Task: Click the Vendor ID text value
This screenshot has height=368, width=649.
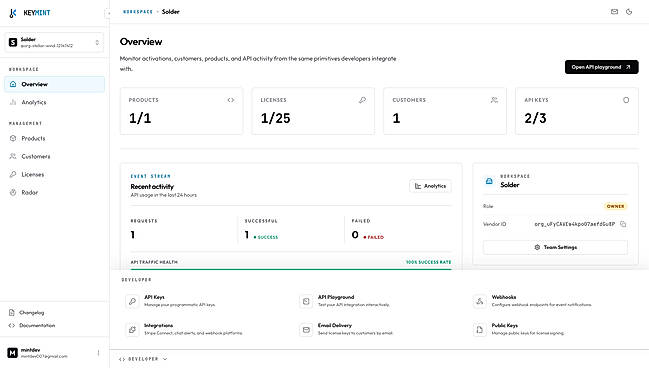Action: point(574,224)
